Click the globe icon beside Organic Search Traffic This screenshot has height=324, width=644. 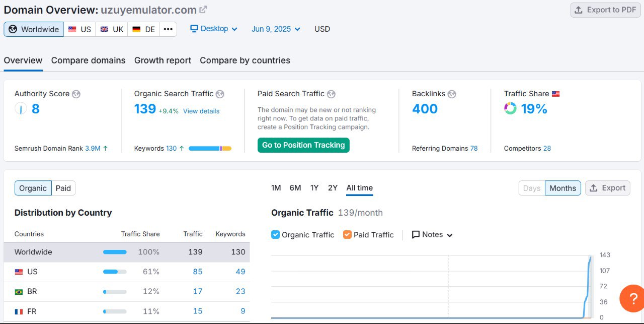pyautogui.click(x=220, y=94)
